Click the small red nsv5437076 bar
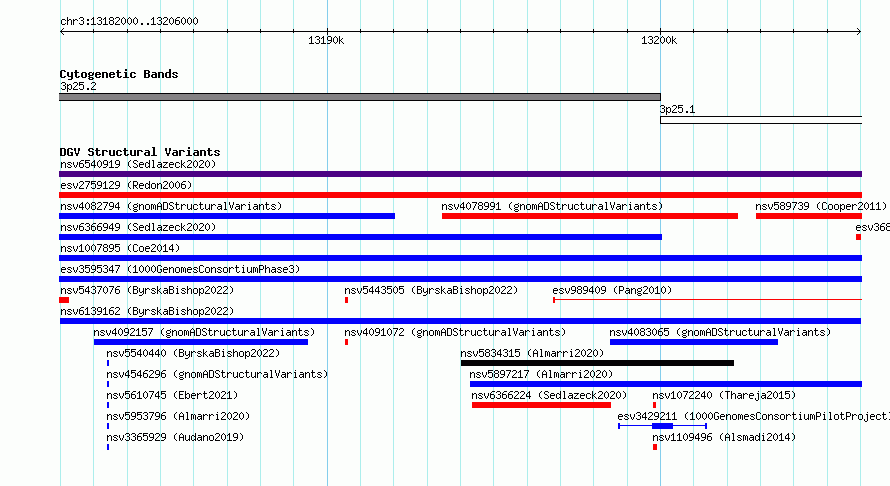This screenshot has height=486, width=890. tap(64, 300)
